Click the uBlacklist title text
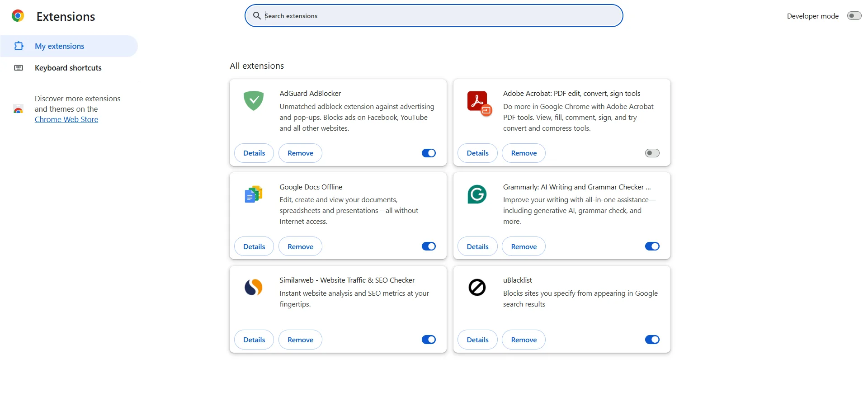Viewport: 868px width, 397px height. (x=518, y=280)
